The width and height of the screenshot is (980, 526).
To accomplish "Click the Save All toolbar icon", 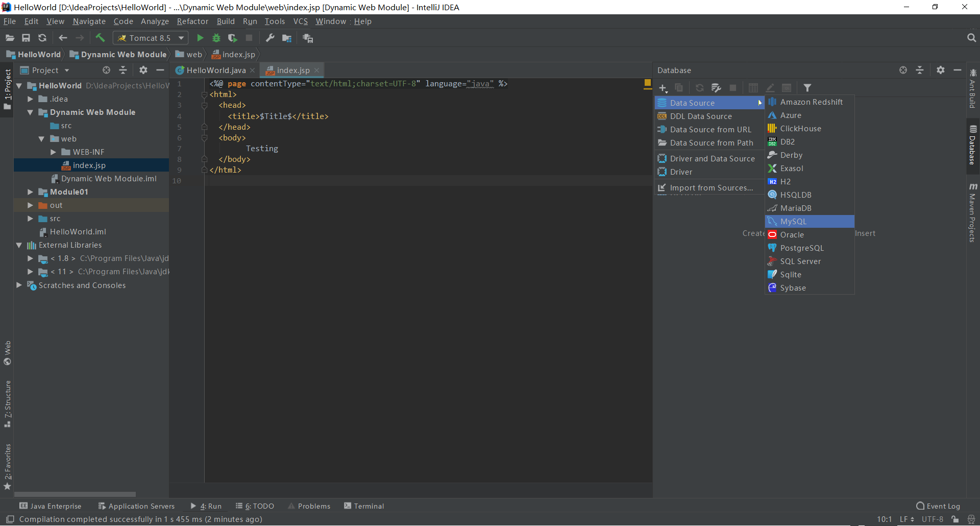I will click(x=26, y=38).
